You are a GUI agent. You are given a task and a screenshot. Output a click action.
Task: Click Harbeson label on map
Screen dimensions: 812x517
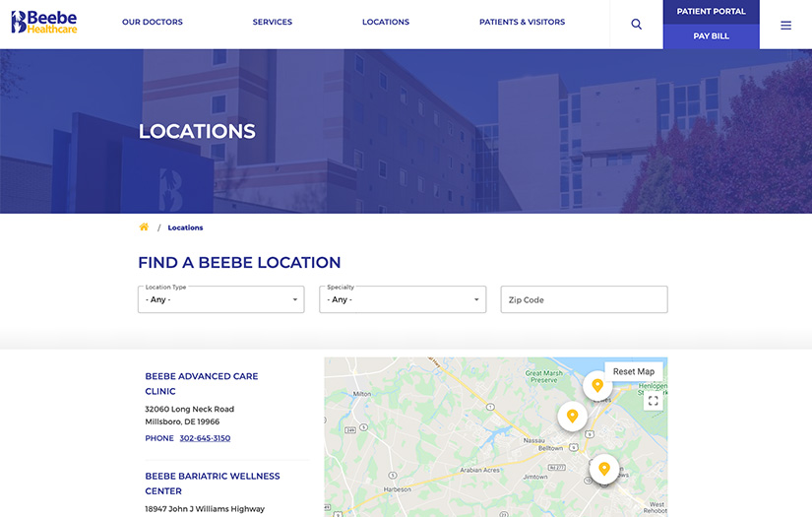[398, 489]
